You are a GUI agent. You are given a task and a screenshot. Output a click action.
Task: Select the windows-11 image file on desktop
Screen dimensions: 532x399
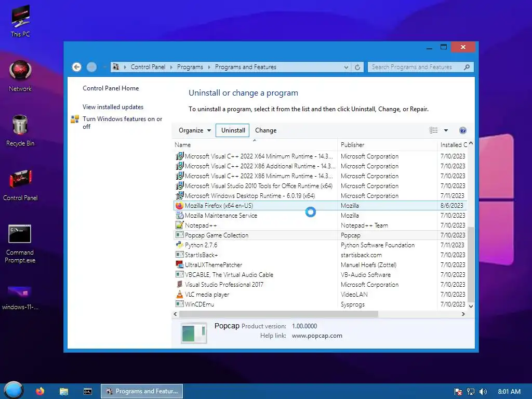coord(20,298)
